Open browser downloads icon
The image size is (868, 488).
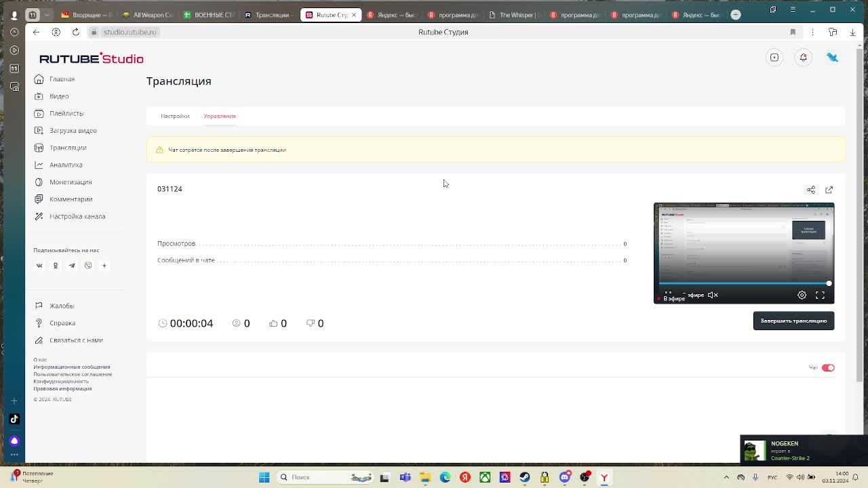852,32
